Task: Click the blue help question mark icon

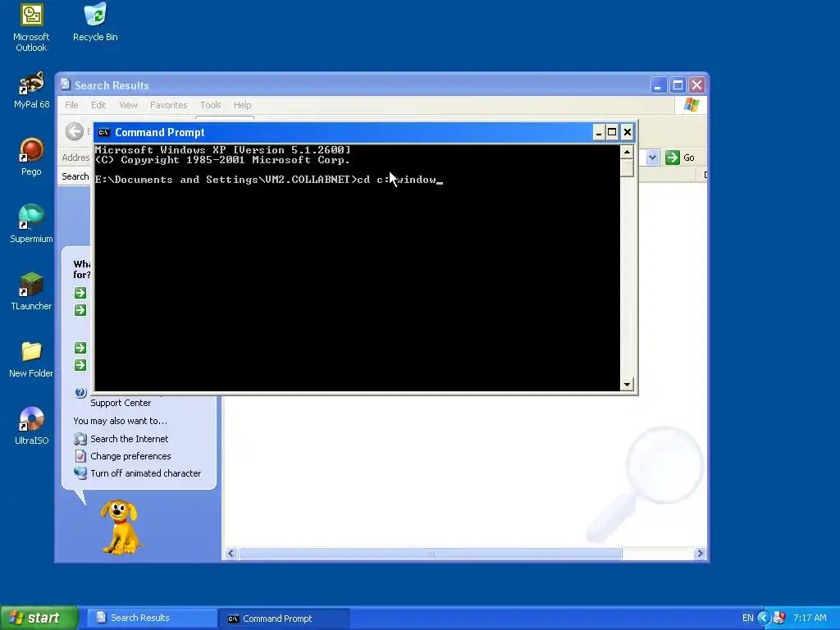Action: (x=80, y=393)
